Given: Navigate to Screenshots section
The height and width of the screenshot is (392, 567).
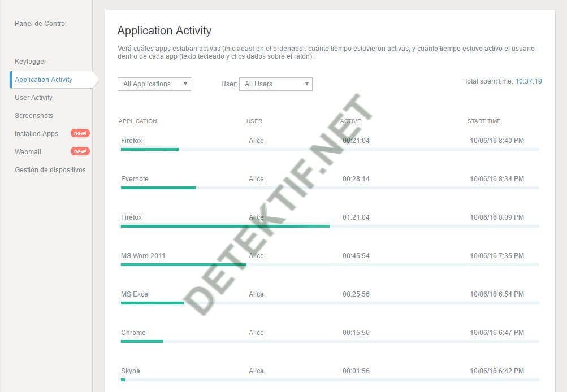Looking at the screenshot, I should 34,116.
